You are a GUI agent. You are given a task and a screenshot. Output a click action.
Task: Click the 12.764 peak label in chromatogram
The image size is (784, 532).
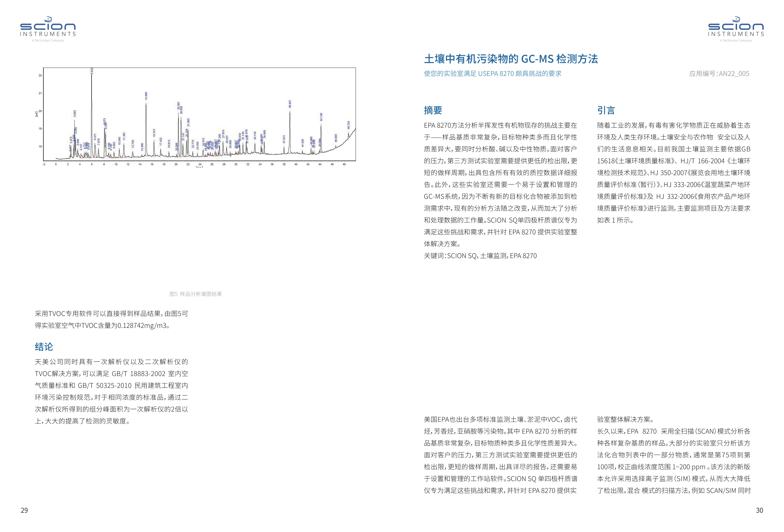(x=133, y=144)
